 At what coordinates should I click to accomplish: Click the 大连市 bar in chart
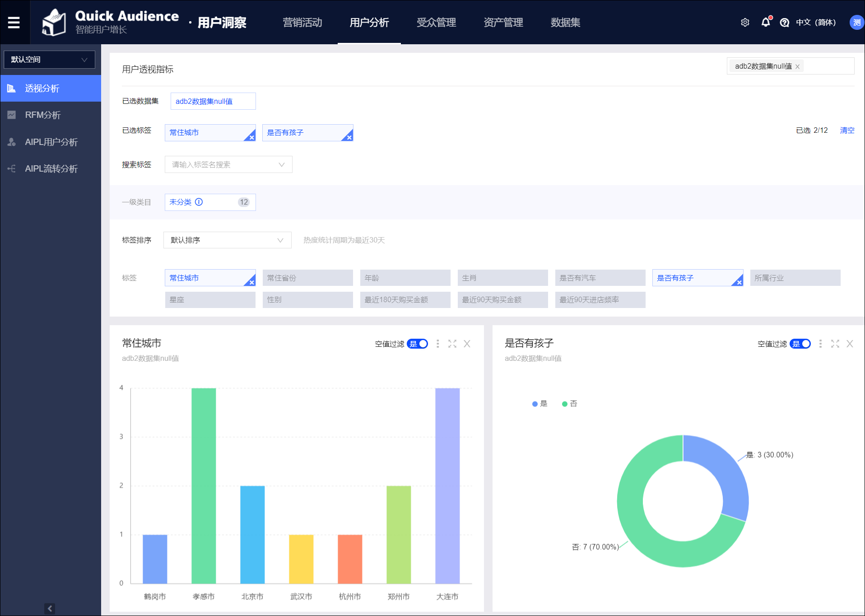(447, 485)
